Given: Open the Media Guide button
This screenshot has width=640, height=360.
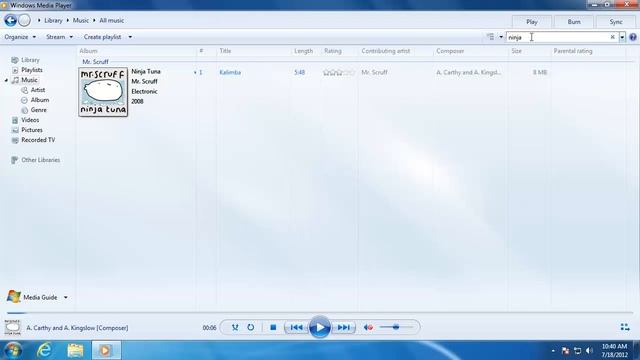Looking at the screenshot, I should (x=33, y=297).
